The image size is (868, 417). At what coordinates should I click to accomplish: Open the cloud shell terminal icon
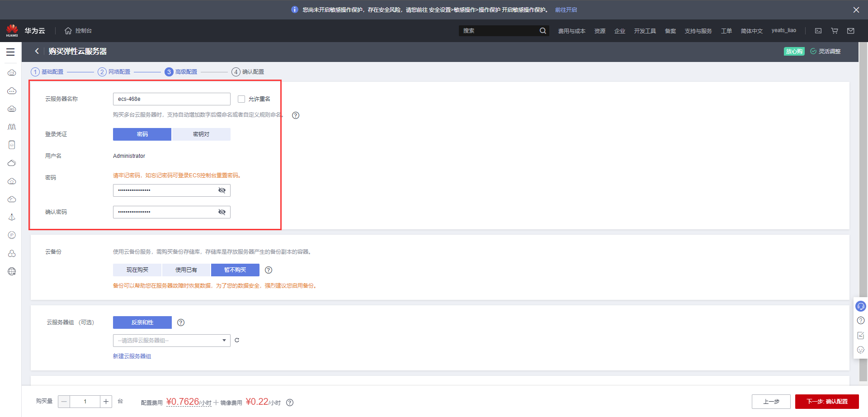(x=818, y=31)
